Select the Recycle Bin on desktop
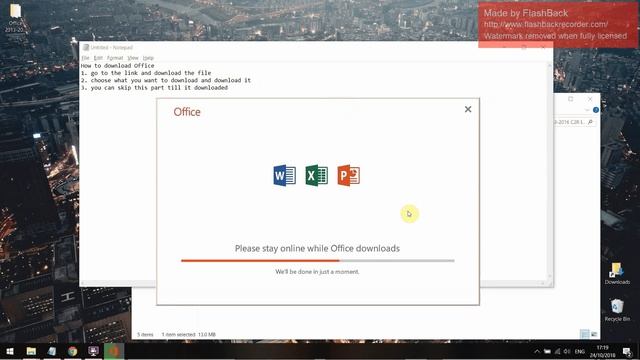 (x=617, y=310)
